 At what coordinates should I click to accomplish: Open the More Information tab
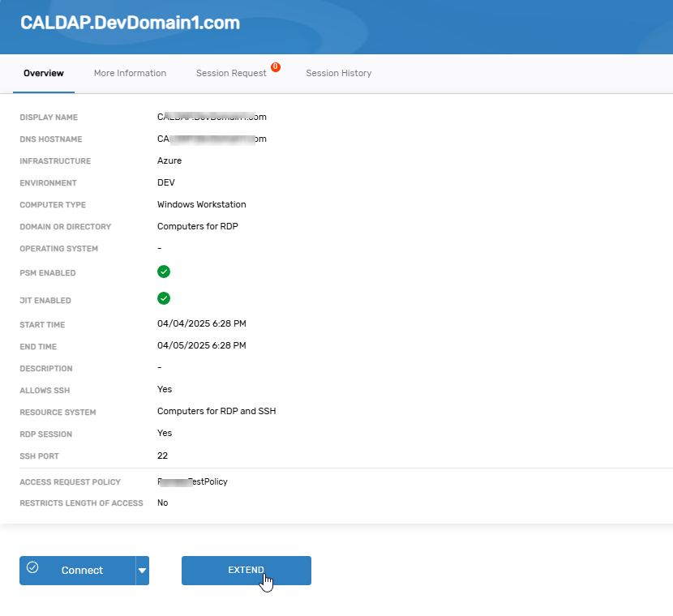(130, 73)
